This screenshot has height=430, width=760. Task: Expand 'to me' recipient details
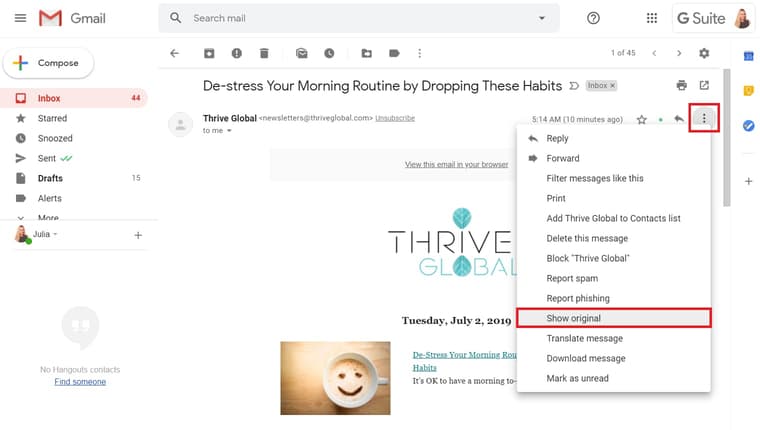[229, 130]
